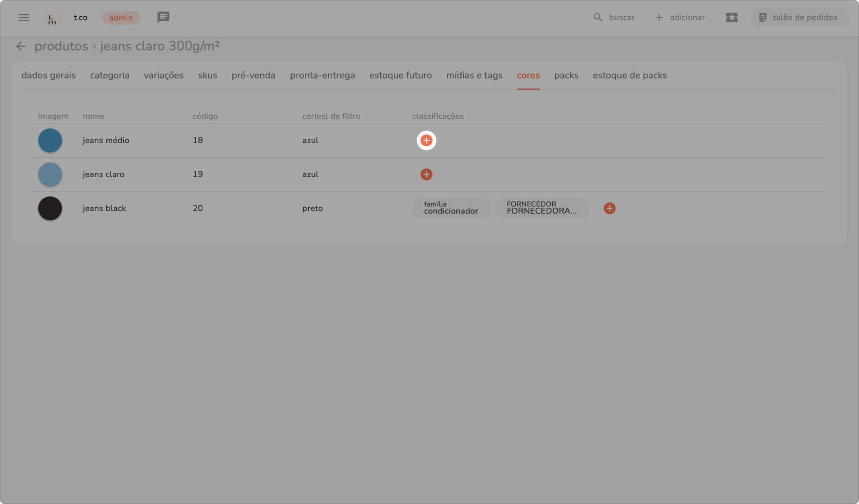Click the admin badge
This screenshot has height=504, width=859.
[121, 17]
